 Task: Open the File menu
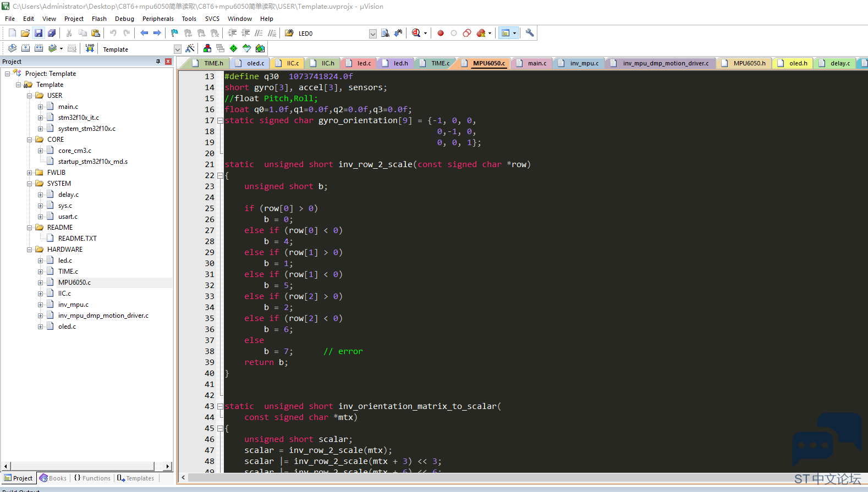10,19
